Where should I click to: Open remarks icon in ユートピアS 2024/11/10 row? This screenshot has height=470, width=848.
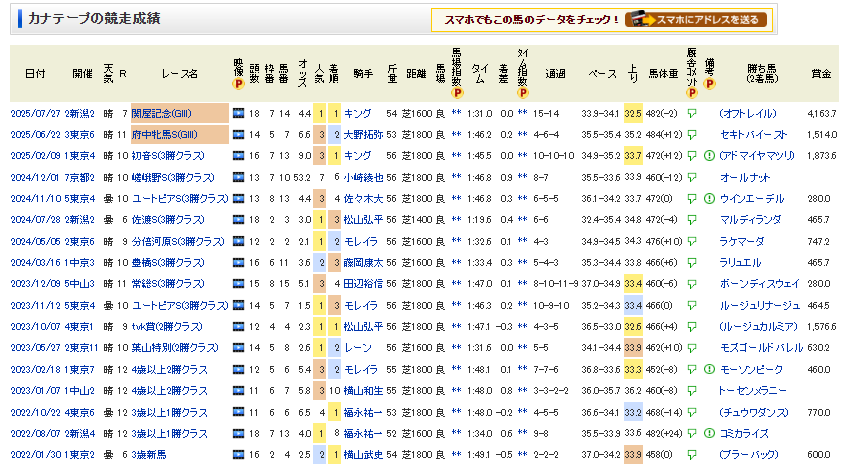click(709, 198)
